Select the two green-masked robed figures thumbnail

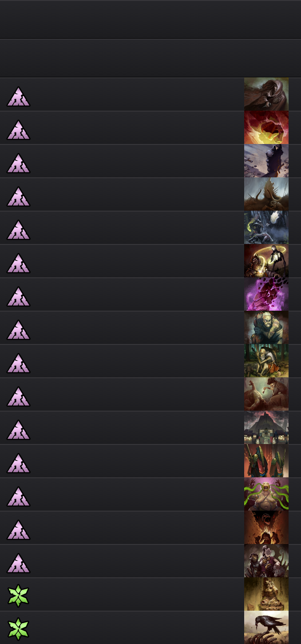click(266, 461)
